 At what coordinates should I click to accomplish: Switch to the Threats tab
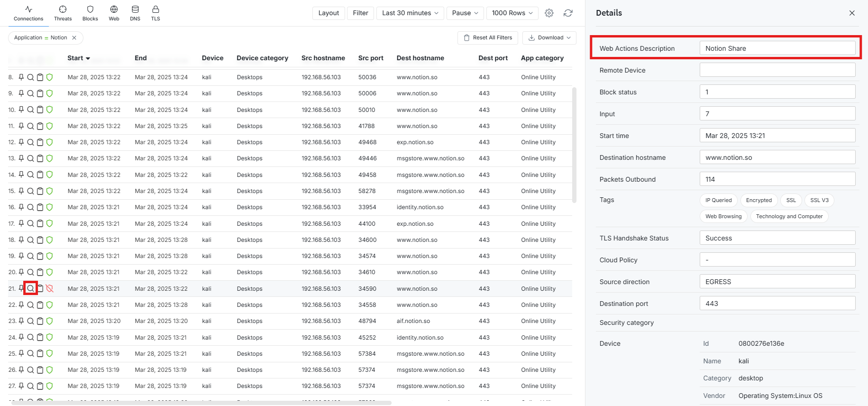[63, 13]
